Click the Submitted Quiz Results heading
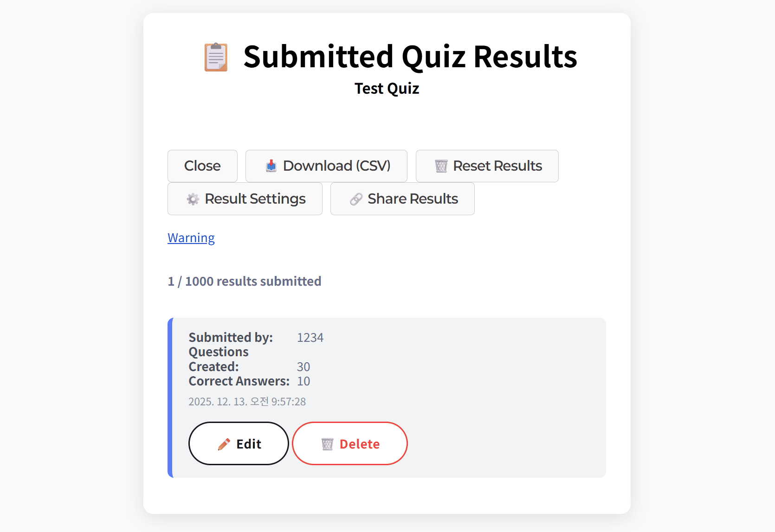 click(x=411, y=56)
